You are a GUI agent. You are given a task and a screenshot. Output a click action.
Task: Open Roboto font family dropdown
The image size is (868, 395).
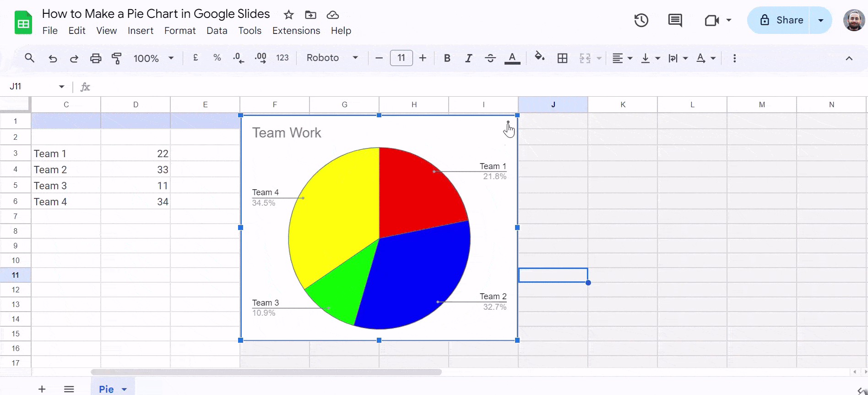332,58
